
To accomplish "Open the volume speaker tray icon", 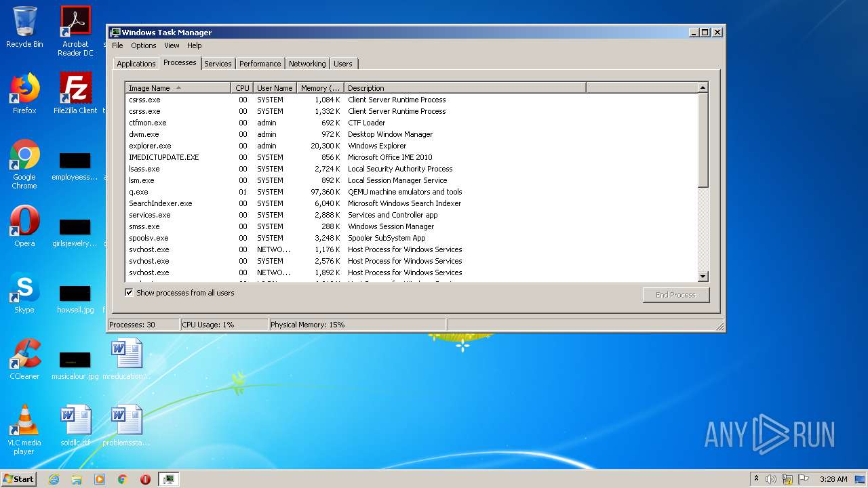I will point(770,479).
